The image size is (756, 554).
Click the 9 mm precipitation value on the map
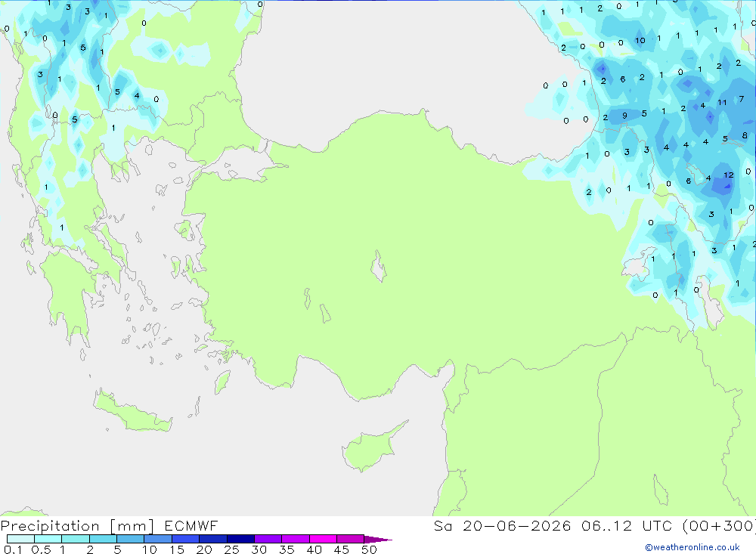point(625,116)
